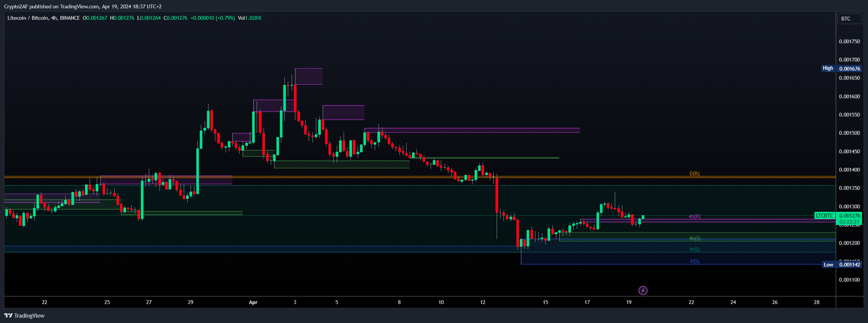Image resolution: width=868 pixels, height=323 pixels.
Task: Click the green LTCBTC price tag
Action: [825, 216]
